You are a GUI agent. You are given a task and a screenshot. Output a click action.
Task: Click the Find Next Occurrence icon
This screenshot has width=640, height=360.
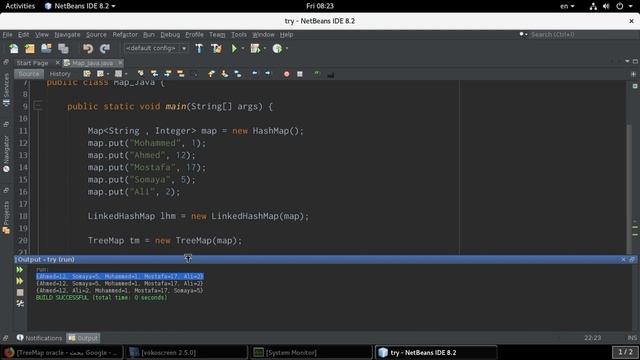click(168, 74)
